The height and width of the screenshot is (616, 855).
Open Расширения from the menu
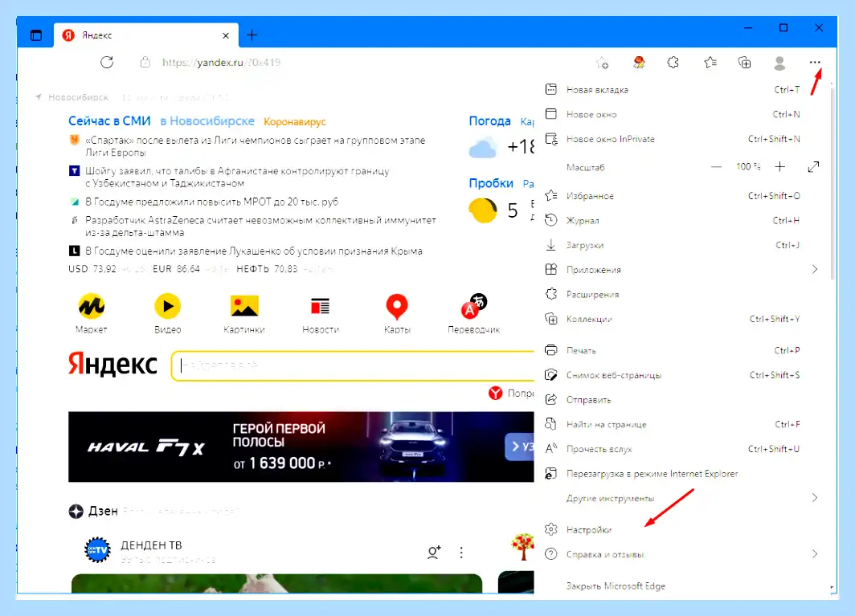coord(681,295)
